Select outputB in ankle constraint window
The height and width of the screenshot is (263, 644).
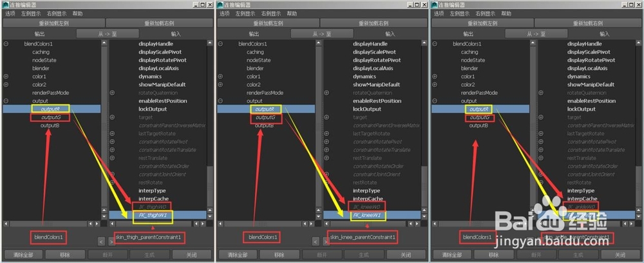point(478,125)
